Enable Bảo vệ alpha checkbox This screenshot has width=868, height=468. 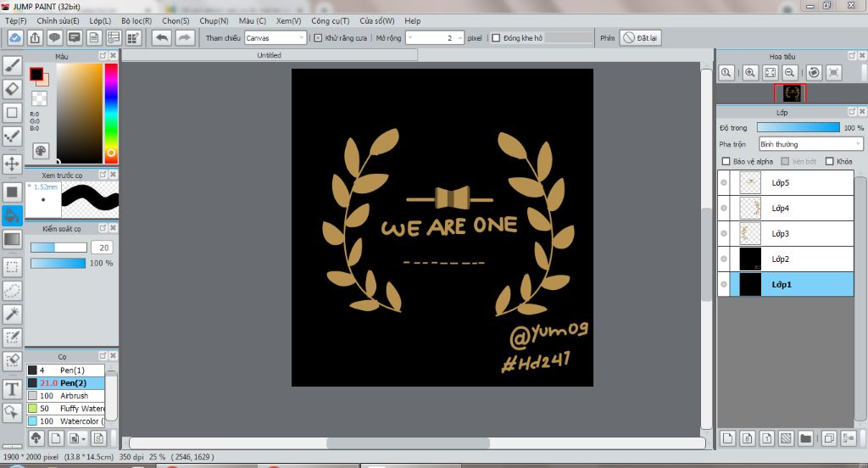tap(726, 161)
